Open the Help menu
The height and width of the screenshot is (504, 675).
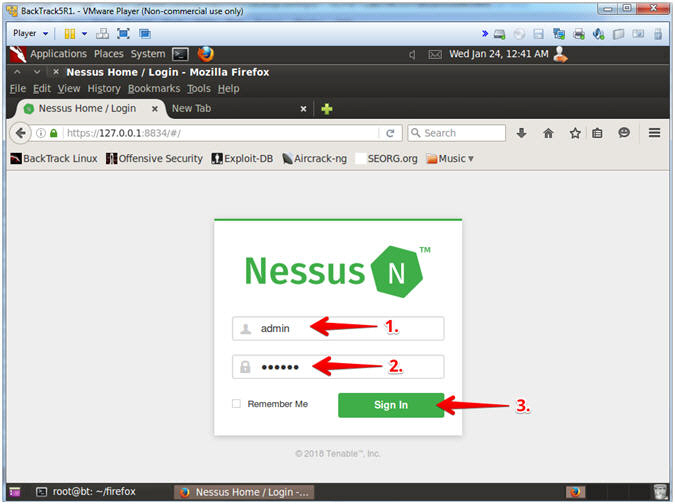click(228, 89)
